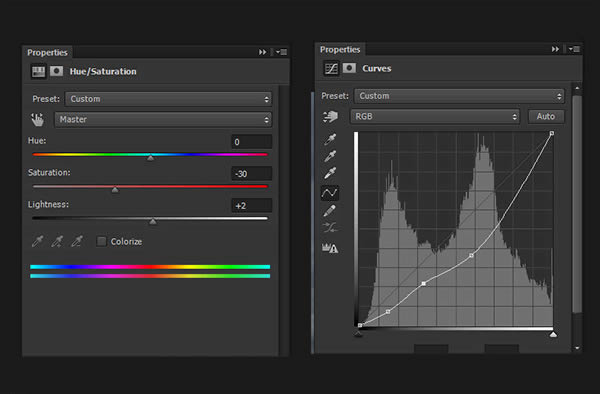Click the upper color spectrum bar
Screen dimensions: 600x394
pyautogui.click(x=150, y=267)
